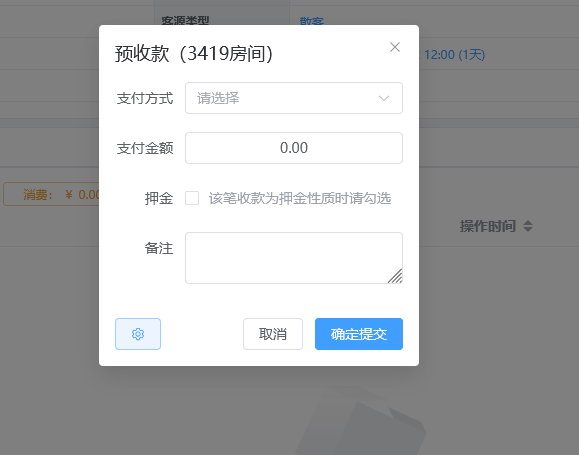Click the 该笔收款为押金性质时请勾选 hint text
The height and width of the screenshot is (455, 579).
[300, 198]
